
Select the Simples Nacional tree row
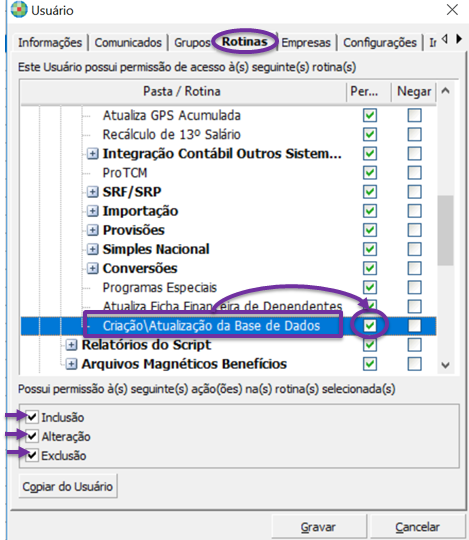[x=228, y=249]
